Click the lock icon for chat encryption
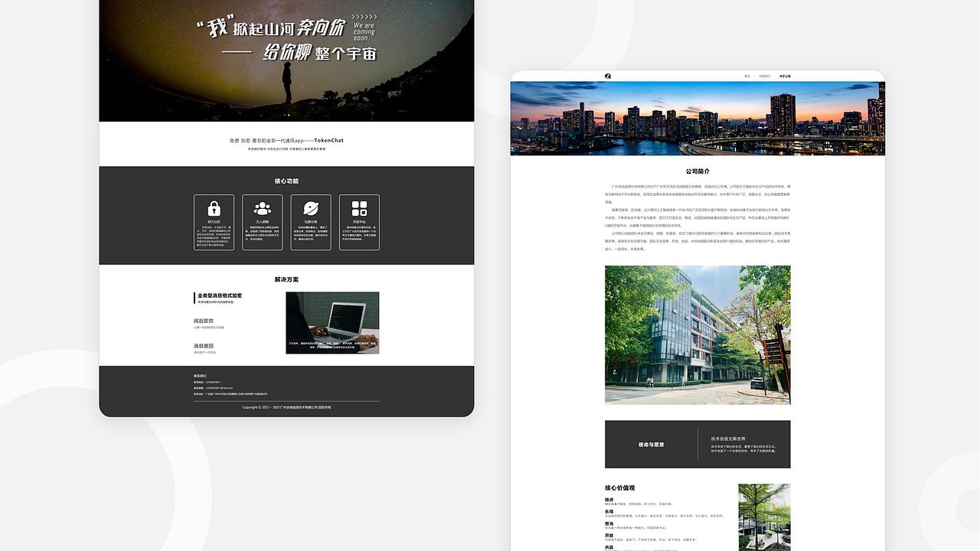 point(214,208)
